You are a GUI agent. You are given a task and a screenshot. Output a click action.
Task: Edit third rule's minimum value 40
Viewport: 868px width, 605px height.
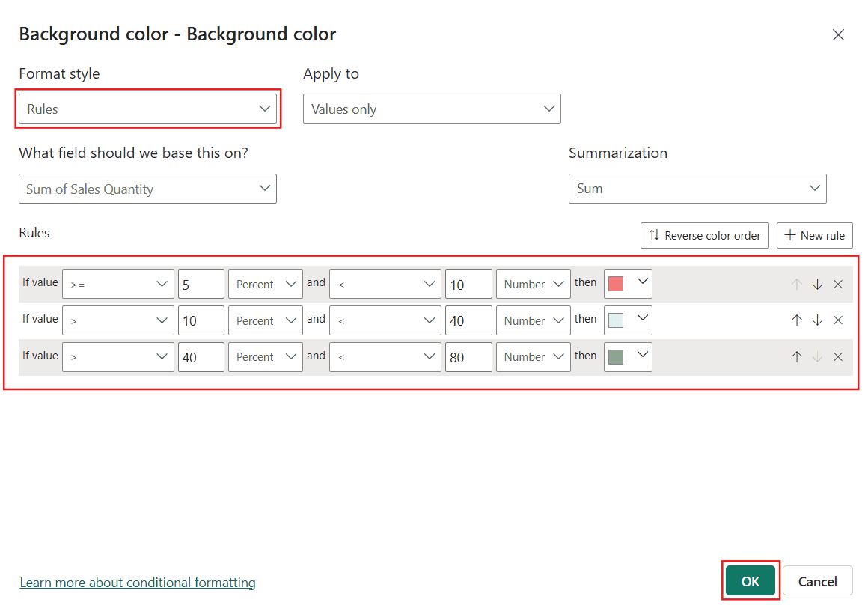tap(201, 357)
